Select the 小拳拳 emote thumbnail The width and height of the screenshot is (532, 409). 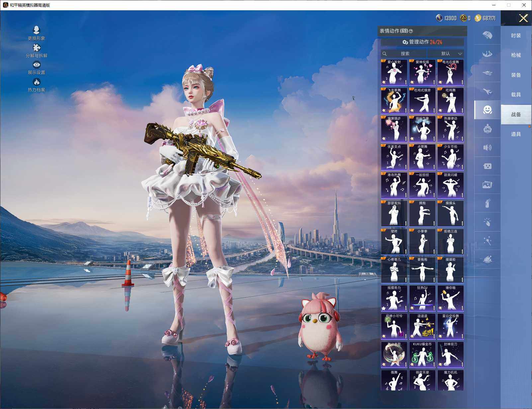(422, 242)
